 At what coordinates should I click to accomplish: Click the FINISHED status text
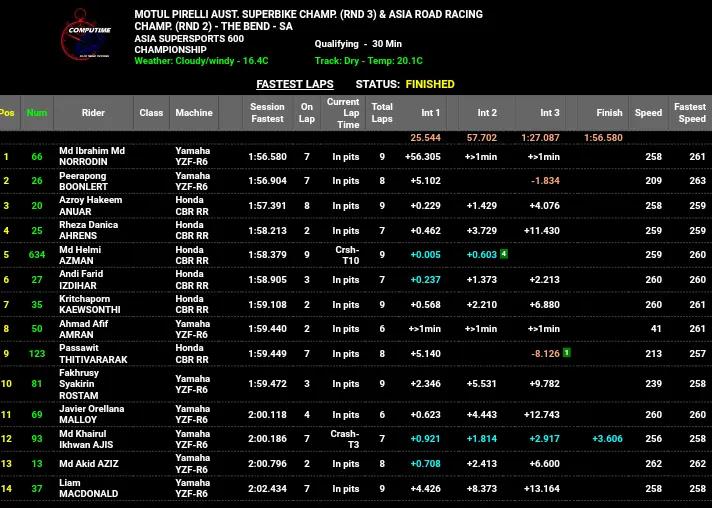(x=430, y=84)
